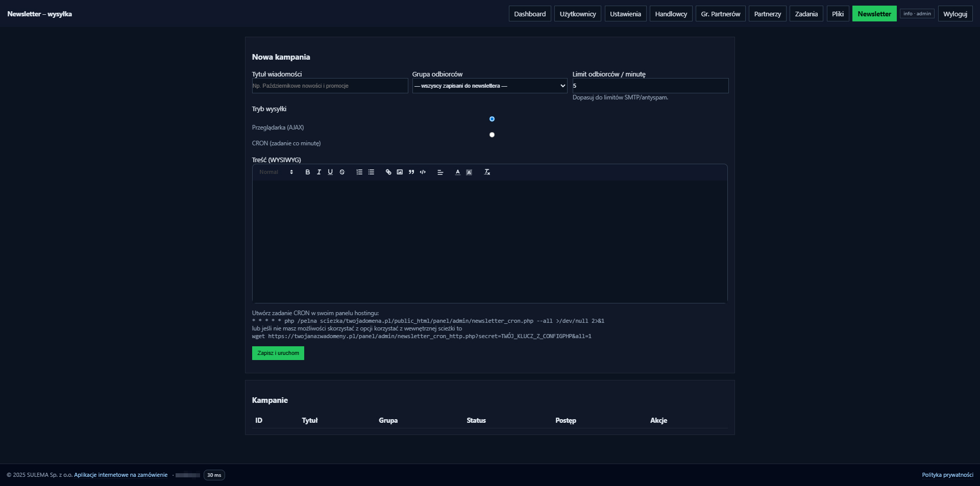This screenshot has width=980, height=486.
Task: Open the text background color picker
Action: (469, 172)
